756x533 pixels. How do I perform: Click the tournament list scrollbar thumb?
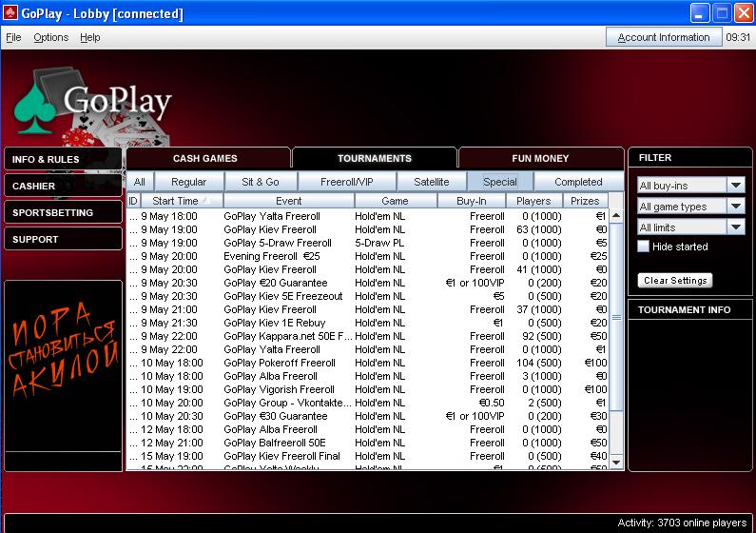(x=616, y=317)
